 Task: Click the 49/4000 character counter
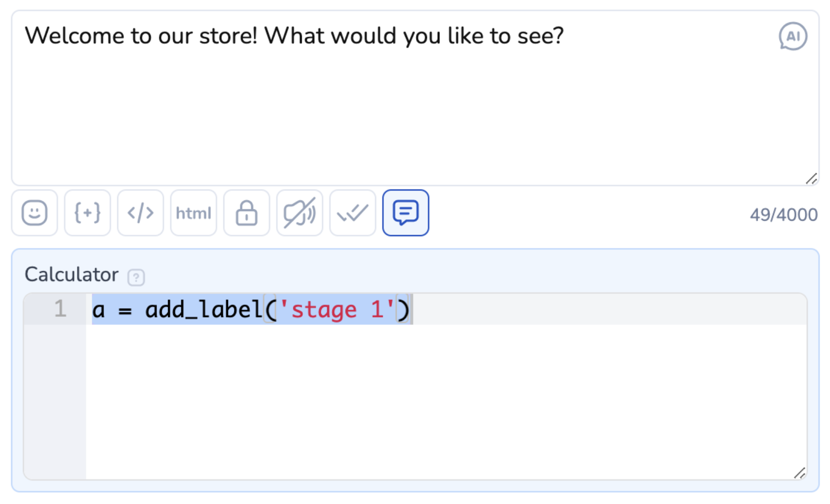coord(783,215)
